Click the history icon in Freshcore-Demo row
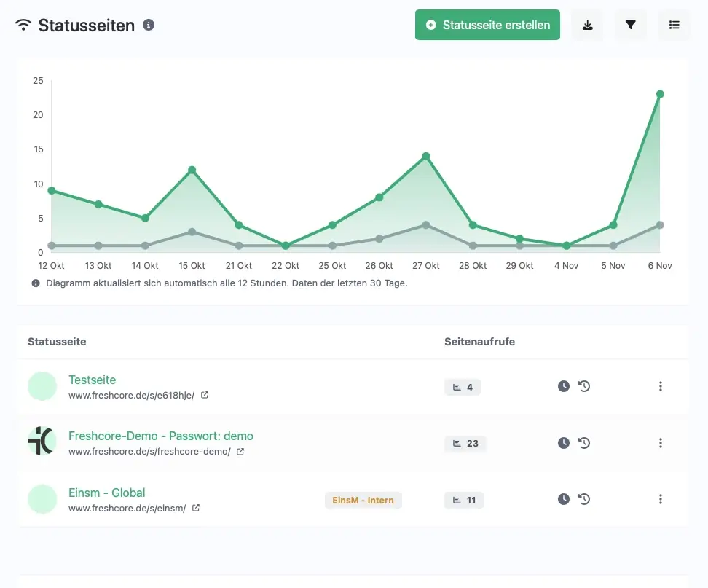The width and height of the screenshot is (708, 588). point(584,442)
